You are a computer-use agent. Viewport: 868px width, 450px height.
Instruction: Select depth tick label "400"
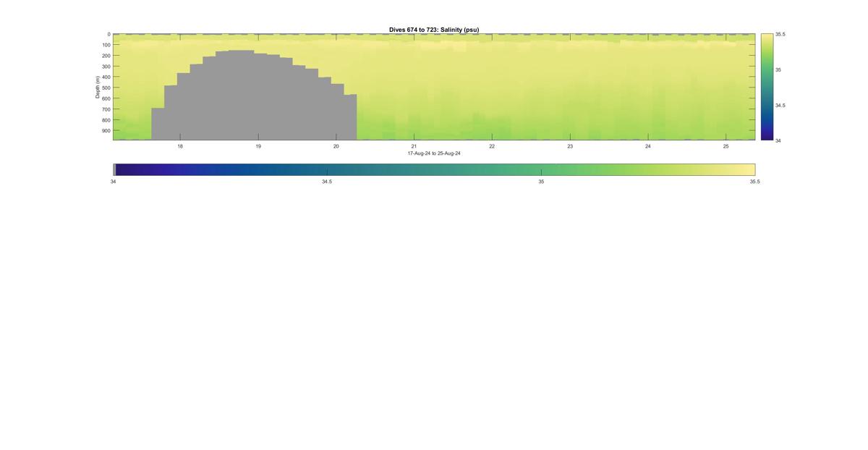106,77
